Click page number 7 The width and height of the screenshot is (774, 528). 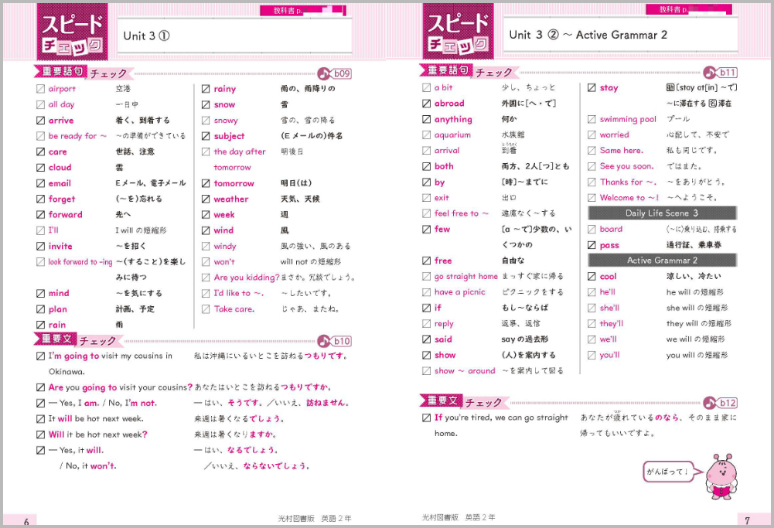click(x=747, y=520)
